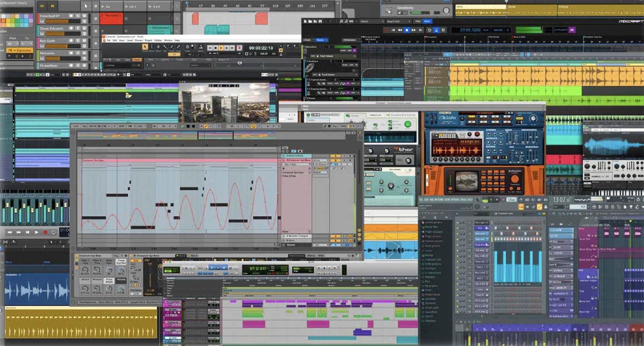Viewport: 644px width, 346px height.
Task: Toggle Mixcraft's metronome button
Action: (x=436, y=30)
